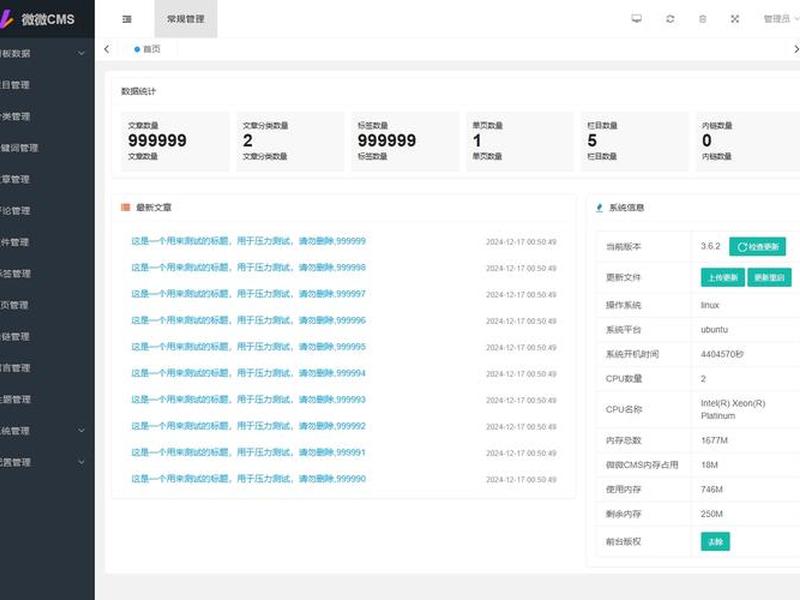The height and width of the screenshot is (600, 800).
Task: Open the article link ending 999994
Action: click(248, 373)
